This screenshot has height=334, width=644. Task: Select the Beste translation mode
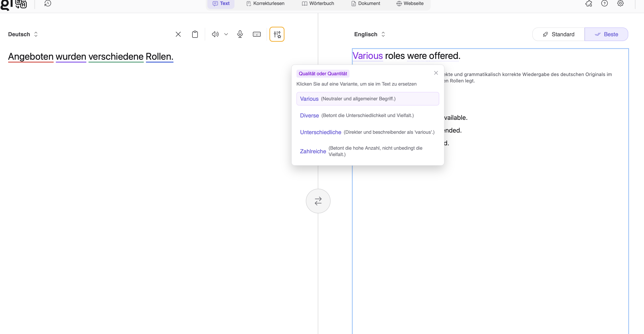point(606,34)
